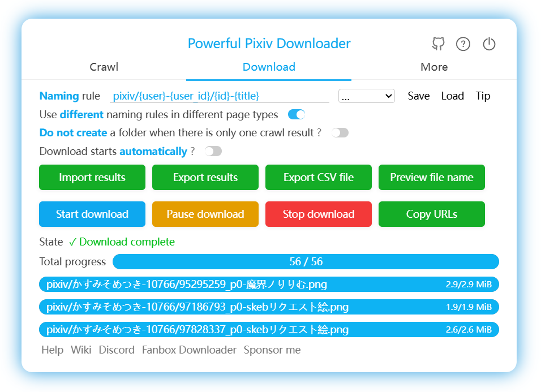Click Export CSV file button
The image size is (541, 392).
click(319, 178)
